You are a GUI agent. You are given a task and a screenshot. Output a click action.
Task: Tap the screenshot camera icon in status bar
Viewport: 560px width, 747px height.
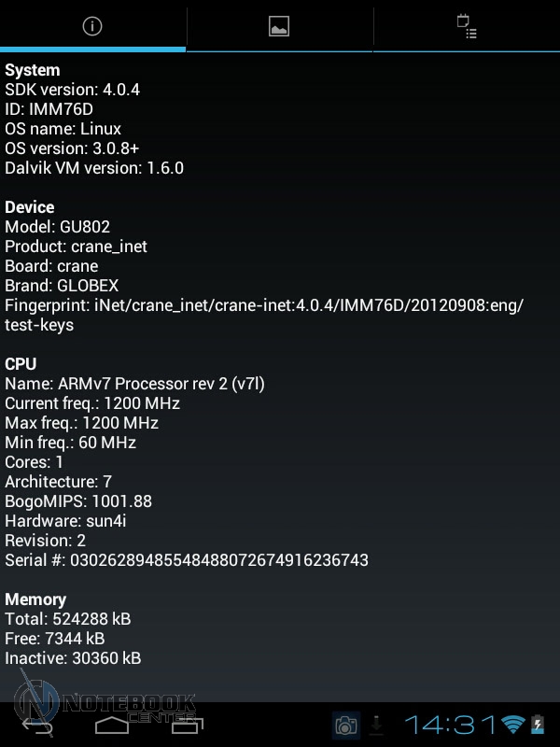tap(345, 725)
